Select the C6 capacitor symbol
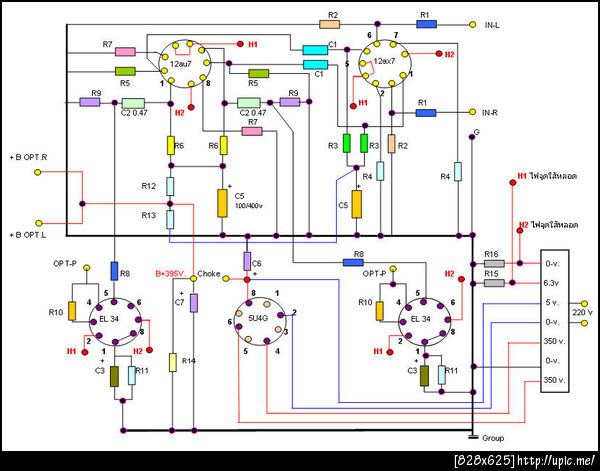This screenshot has height=471, width=600. (247, 261)
